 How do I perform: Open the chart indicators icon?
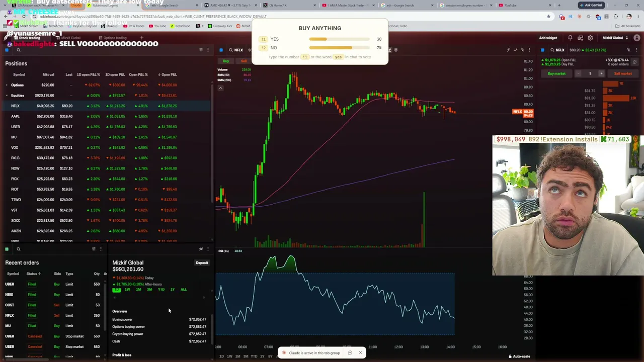[508, 50]
